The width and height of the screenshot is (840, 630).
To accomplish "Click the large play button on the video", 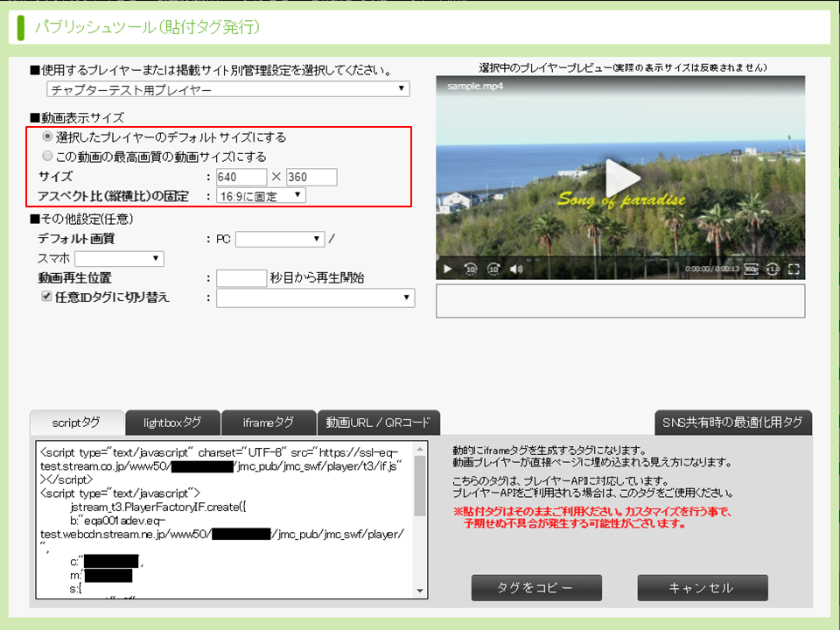I will pos(621,178).
